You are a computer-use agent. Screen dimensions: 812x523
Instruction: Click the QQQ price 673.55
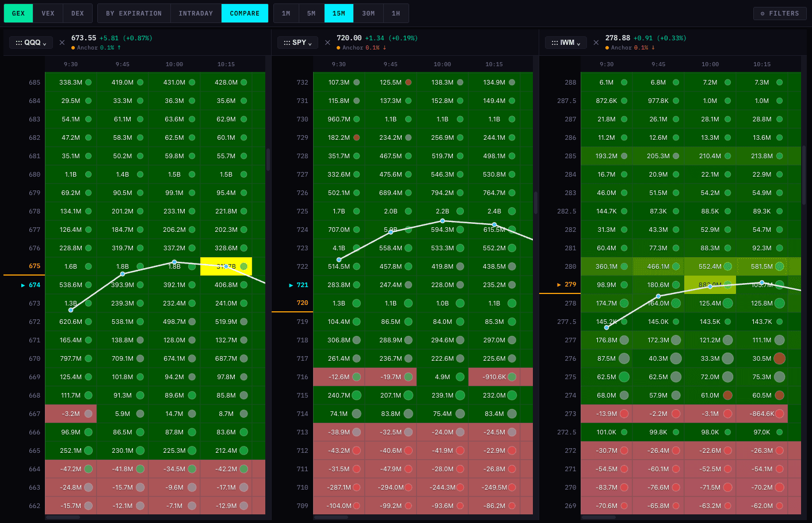[83, 38]
